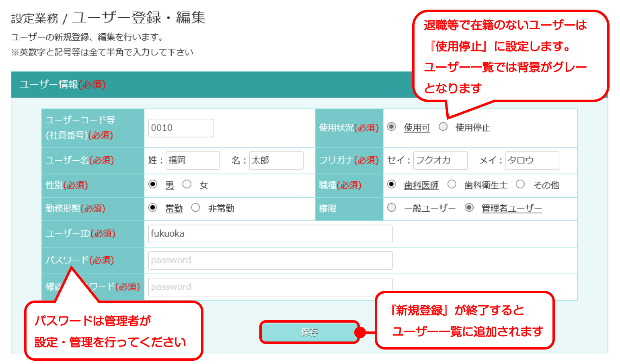Select 非常勤 employment type
The height and width of the screenshot is (364, 620).
195,208
